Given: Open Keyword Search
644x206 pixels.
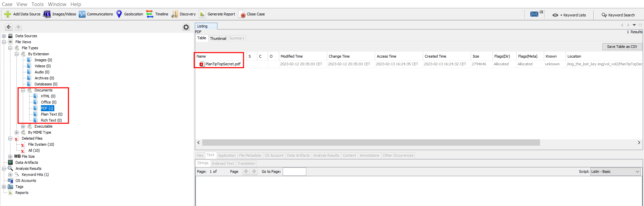Looking at the screenshot, I should [x=618, y=15].
